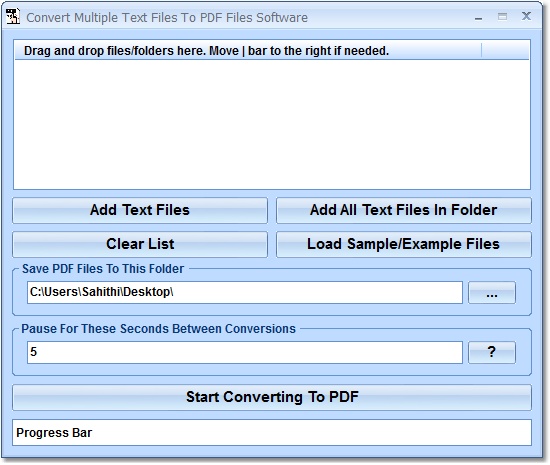Click Add All Text Files In Folder

point(404,210)
